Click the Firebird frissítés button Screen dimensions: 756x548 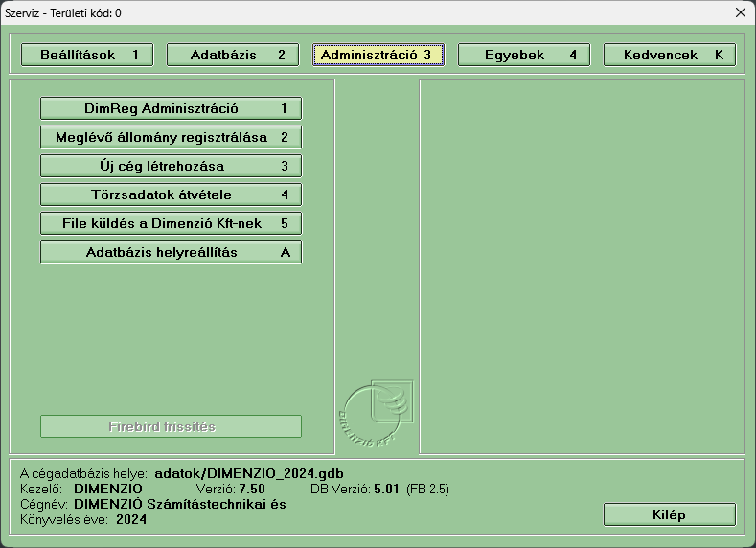[x=172, y=426]
